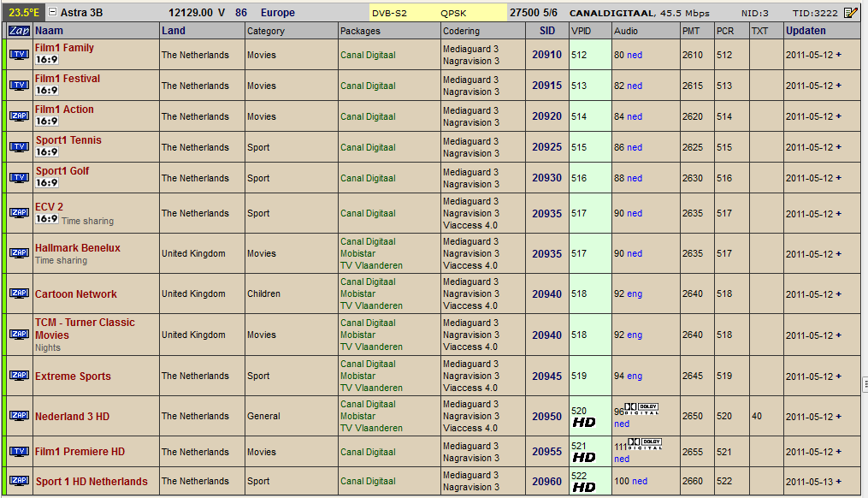868x498 pixels.
Task: Click the HD logo in Nederland 3 HD row
Action: click(584, 422)
